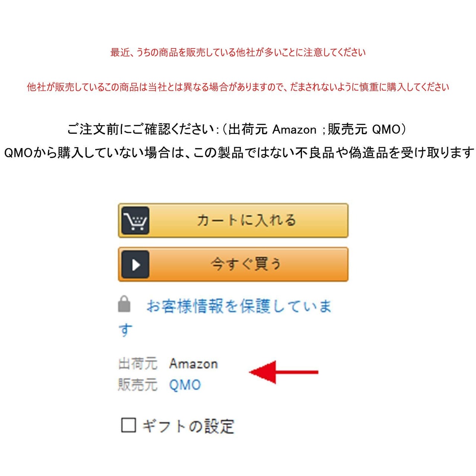Screen dimensions: 476x476
Task: Click the play arrow icon on Buy Now
Action: (x=136, y=264)
